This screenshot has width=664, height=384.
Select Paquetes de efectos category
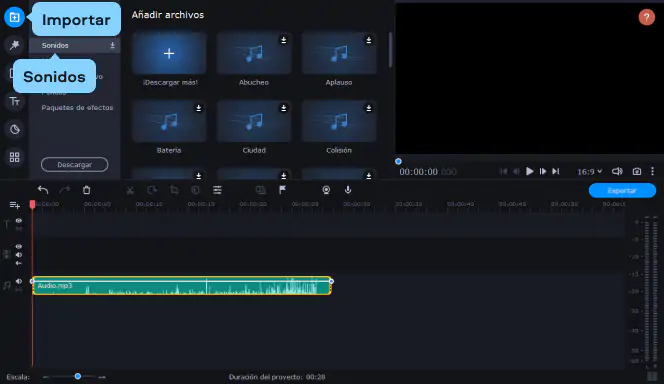[77, 108]
